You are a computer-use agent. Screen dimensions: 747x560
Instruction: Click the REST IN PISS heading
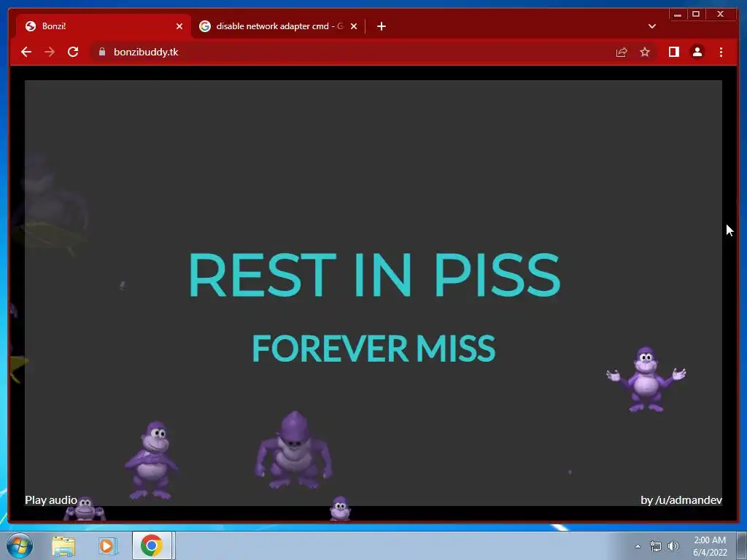tap(374, 275)
